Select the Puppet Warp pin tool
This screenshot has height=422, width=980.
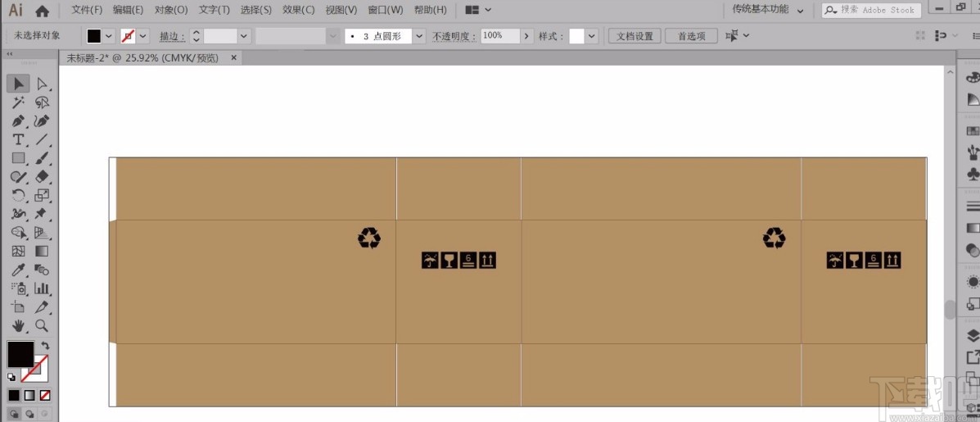tap(42, 214)
